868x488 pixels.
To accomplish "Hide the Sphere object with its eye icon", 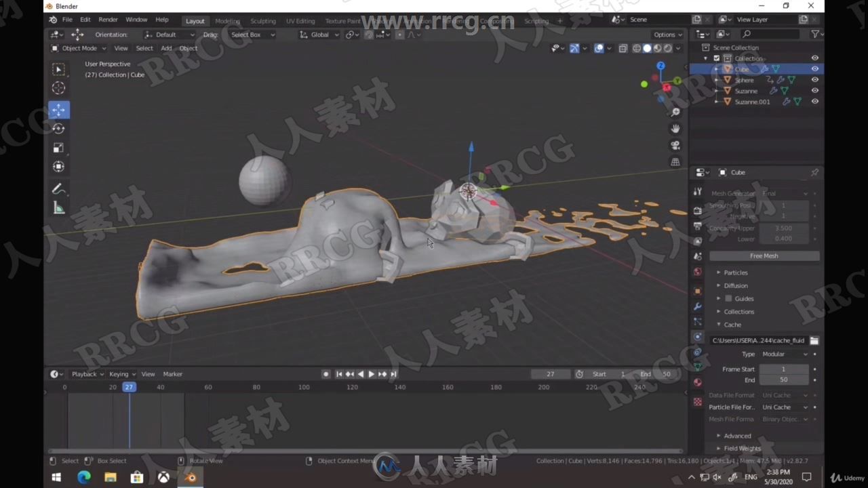I will 815,79.
